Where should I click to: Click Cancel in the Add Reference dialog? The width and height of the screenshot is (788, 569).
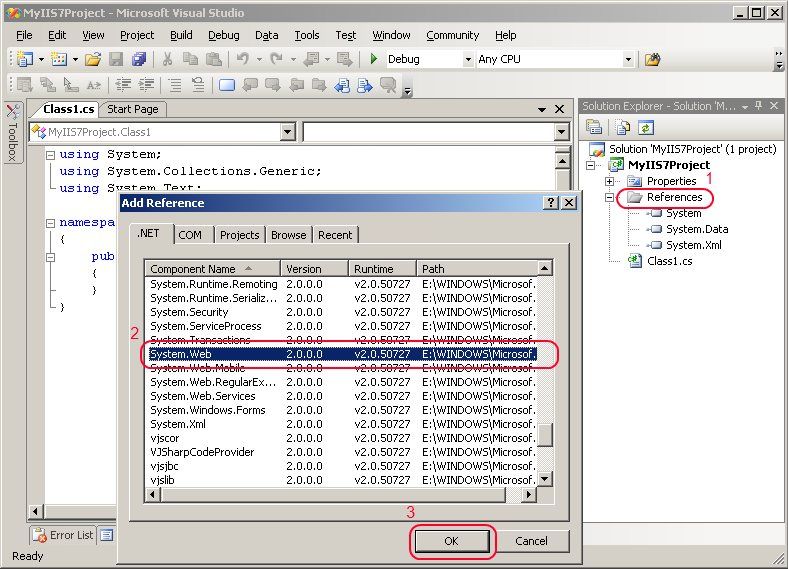point(531,541)
